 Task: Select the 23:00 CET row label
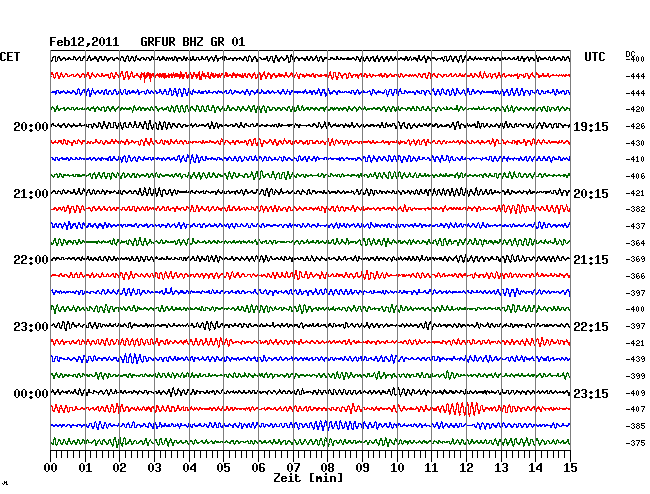pyautogui.click(x=31, y=327)
